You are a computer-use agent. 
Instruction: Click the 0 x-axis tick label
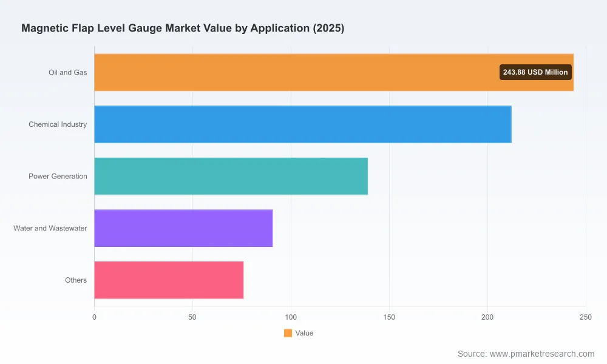[95, 317]
